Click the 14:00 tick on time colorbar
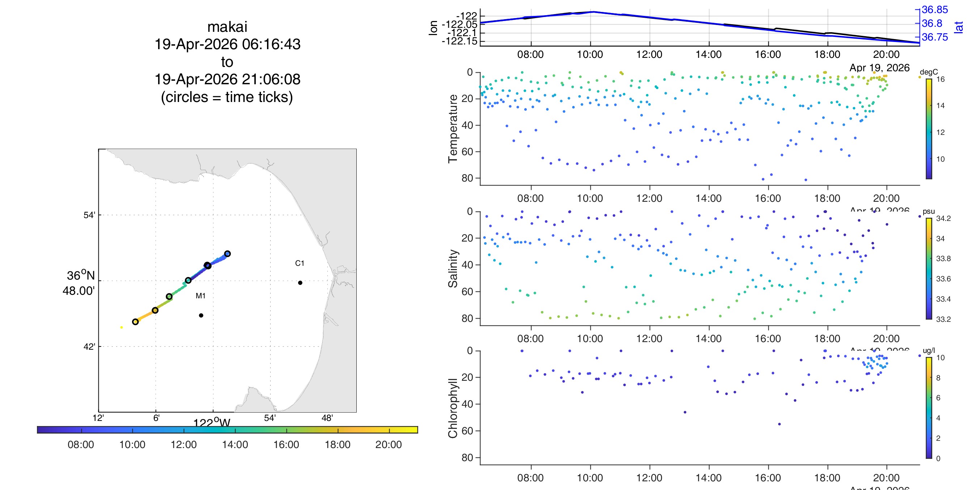 235,430
